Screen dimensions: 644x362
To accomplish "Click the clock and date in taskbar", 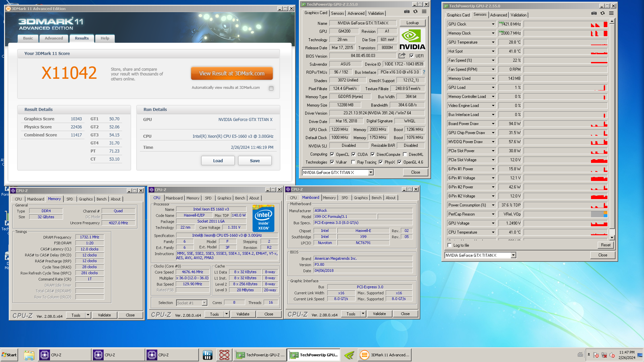I will [627, 355].
